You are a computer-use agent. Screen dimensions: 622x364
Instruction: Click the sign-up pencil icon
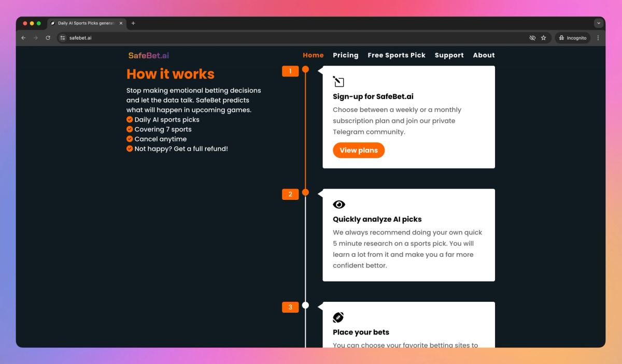coord(338,82)
